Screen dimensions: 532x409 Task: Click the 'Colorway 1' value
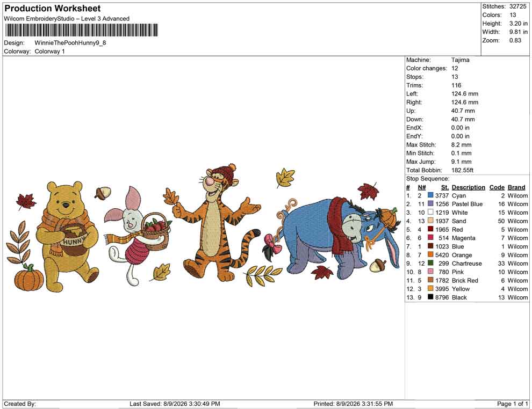pos(50,52)
